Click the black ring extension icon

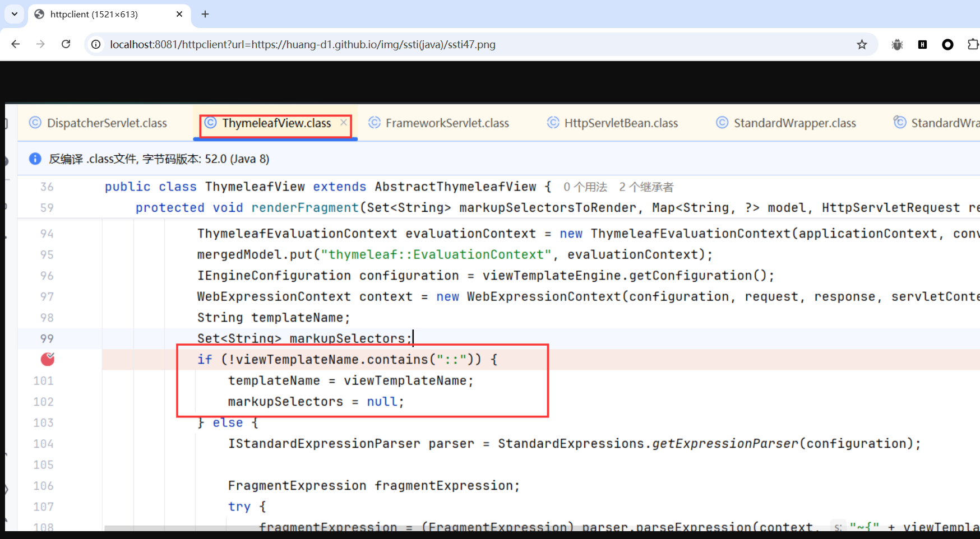[947, 44]
